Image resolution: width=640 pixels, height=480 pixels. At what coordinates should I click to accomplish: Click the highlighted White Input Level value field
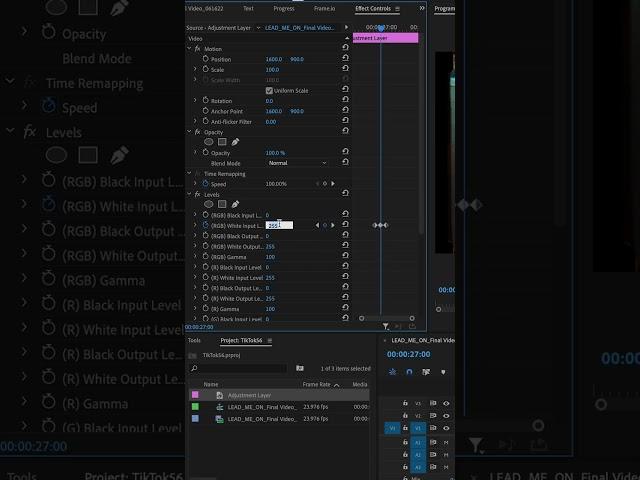click(279, 225)
